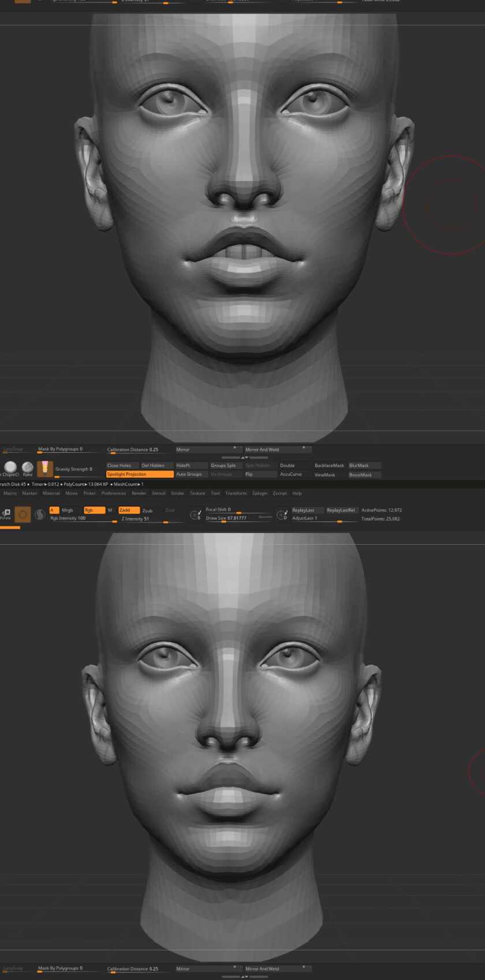Adjust Mask By Polygroups slider above Gravity Strength
Viewport: 485px width, 980px height.
[x=70, y=450]
